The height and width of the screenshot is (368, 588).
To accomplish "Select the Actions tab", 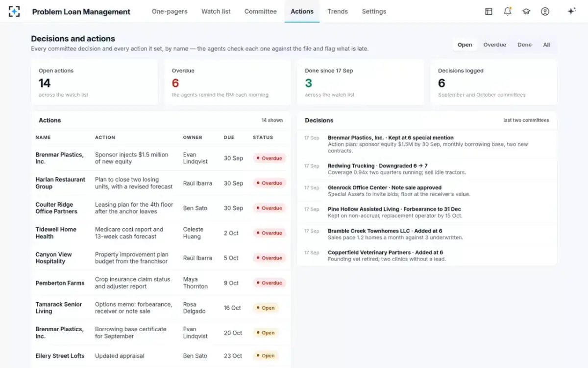I will (x=302, y=11).
